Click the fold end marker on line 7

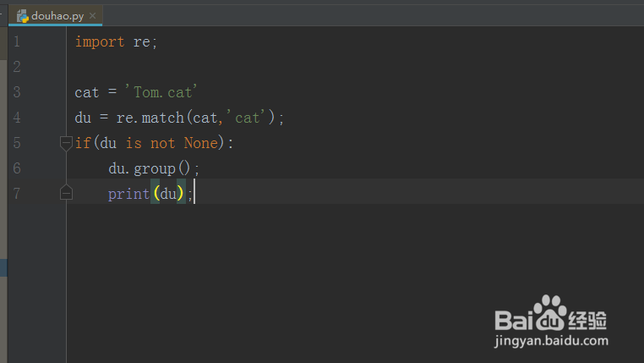[x=66, y=194]
